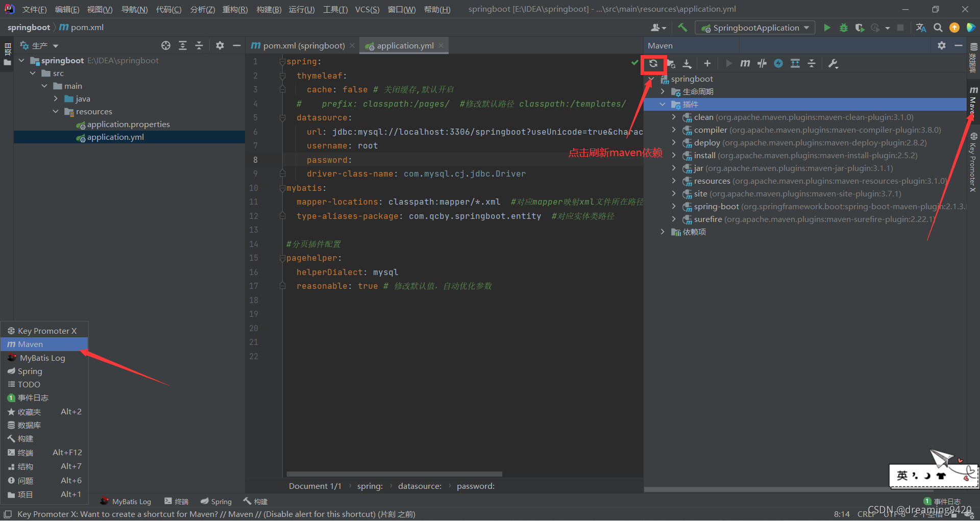Collapse the main folder
The image size is (980, 521).
point(44,86)
